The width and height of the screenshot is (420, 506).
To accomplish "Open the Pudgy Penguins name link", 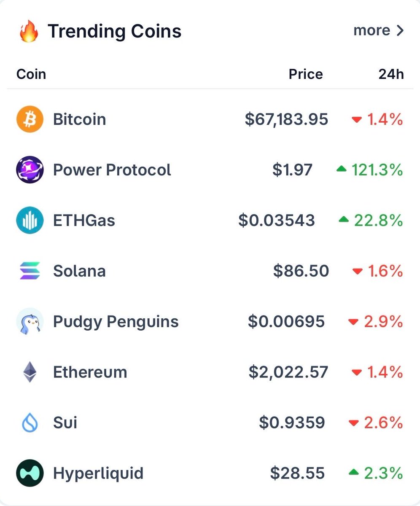I will pos(116,322).
